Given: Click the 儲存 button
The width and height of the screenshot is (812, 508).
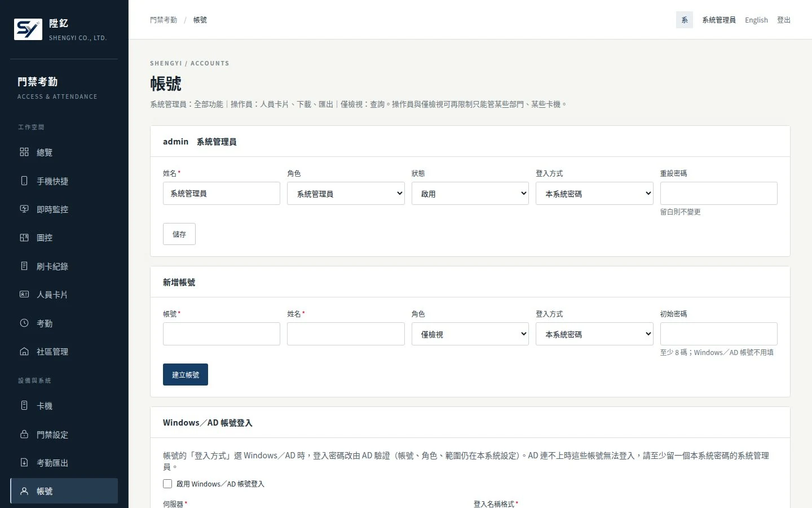Looking at the screenshot, I should pos(179,234).
